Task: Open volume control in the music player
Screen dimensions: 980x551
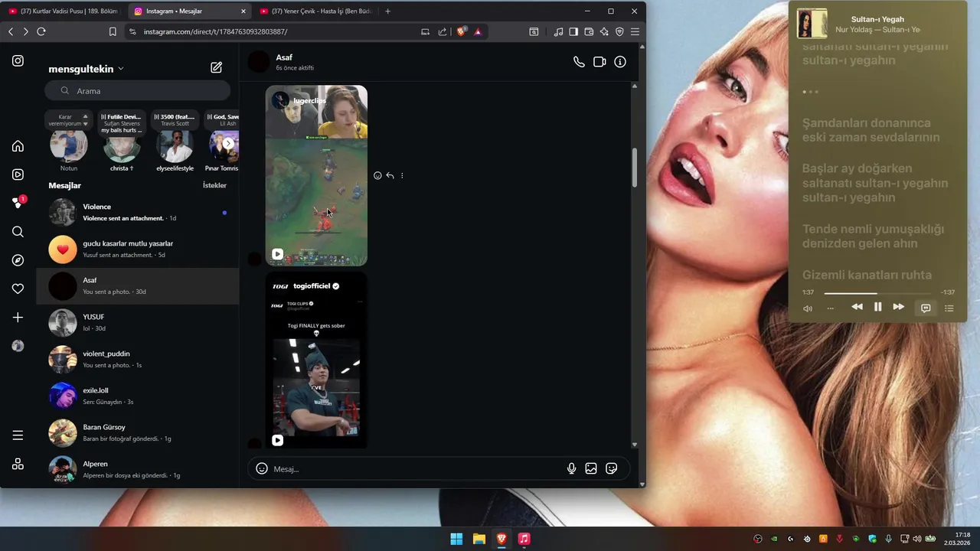Action: [808, 308]
